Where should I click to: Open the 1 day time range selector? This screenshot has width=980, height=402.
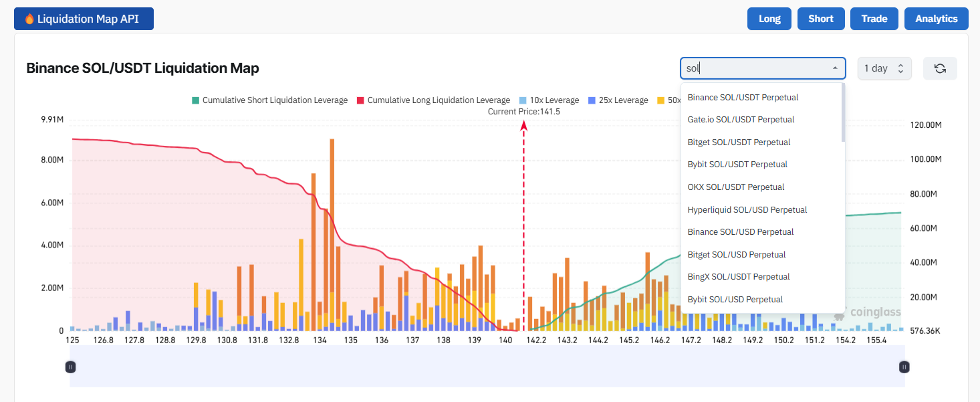point(884,68)
